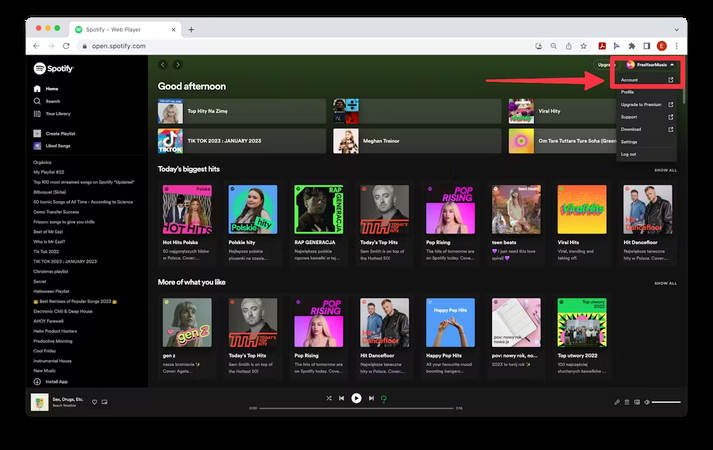The width and height of the screenshot is (713, 450).
Task: Show all of Today's biggest hits
Action: click(x=665, y=170)
